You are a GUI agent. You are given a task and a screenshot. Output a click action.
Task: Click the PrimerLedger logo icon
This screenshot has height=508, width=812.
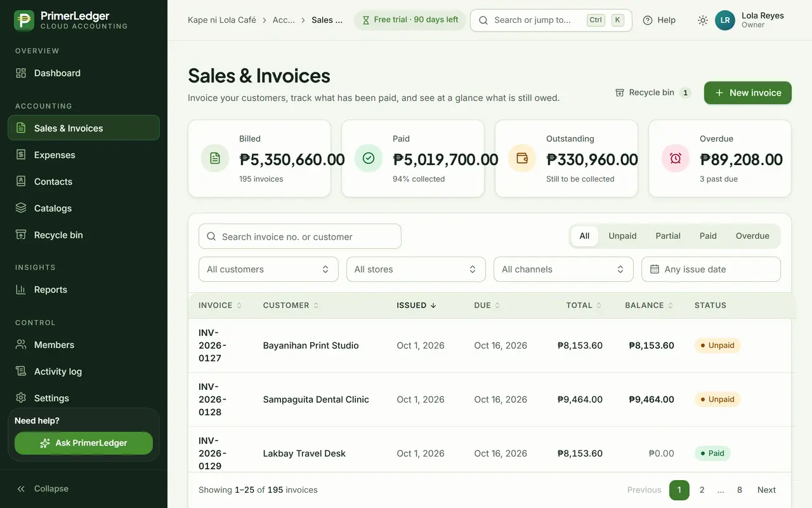24,20
